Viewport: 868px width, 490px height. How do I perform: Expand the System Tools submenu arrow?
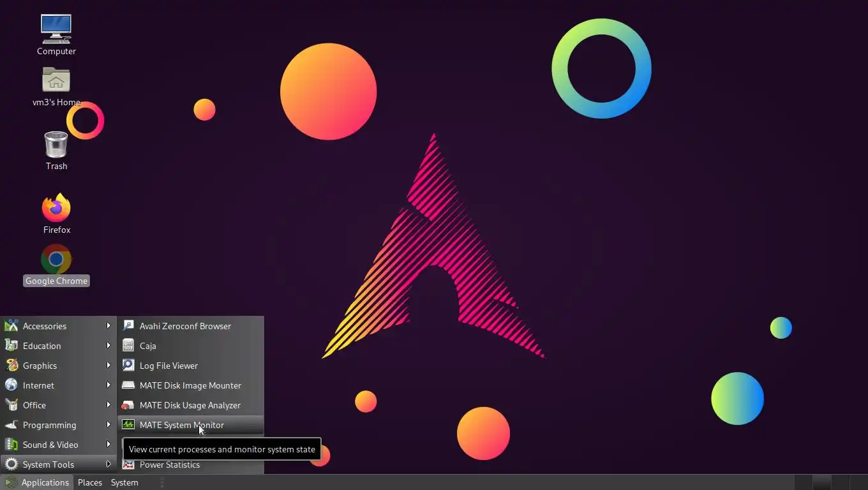(x=108, y=464)
